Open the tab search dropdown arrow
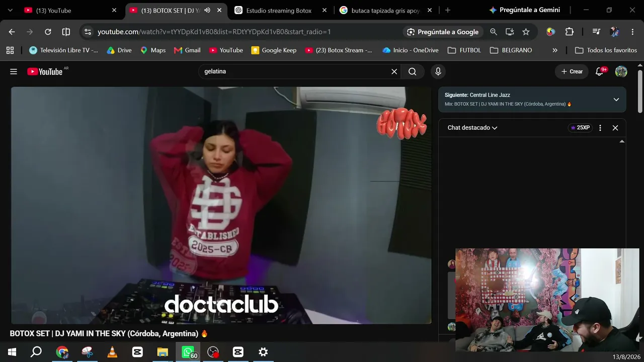The width and height of the screenshot is (644, 362). point(10,10)
